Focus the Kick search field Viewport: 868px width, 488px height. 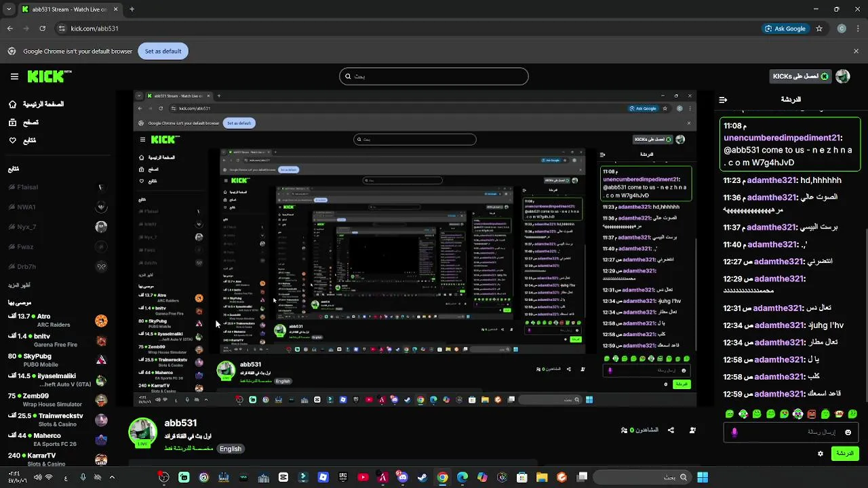coord(434,76)
